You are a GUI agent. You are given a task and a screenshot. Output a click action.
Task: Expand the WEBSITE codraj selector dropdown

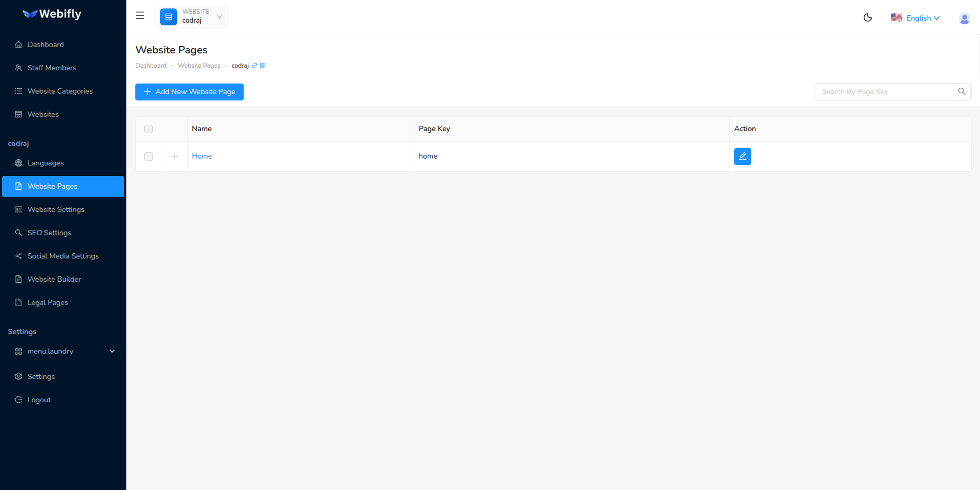191,16
